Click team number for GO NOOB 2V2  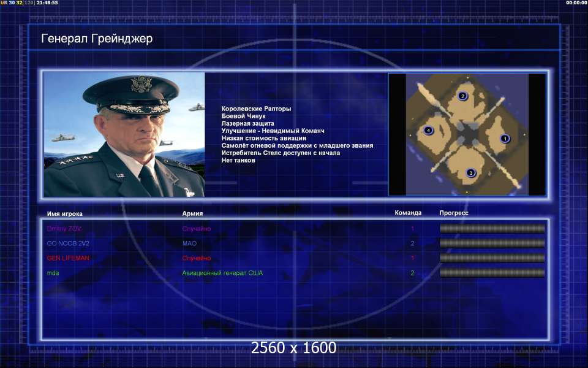pos(412,243)
